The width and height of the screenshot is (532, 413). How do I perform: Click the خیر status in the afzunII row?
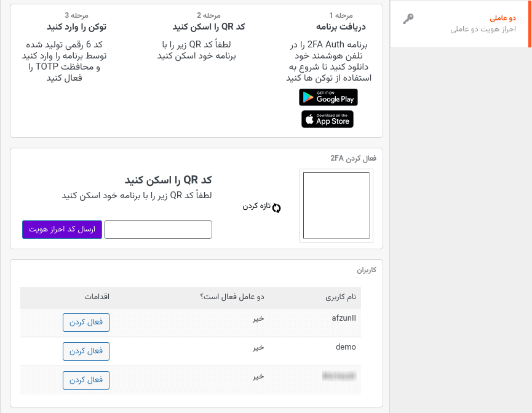(258, 319)
